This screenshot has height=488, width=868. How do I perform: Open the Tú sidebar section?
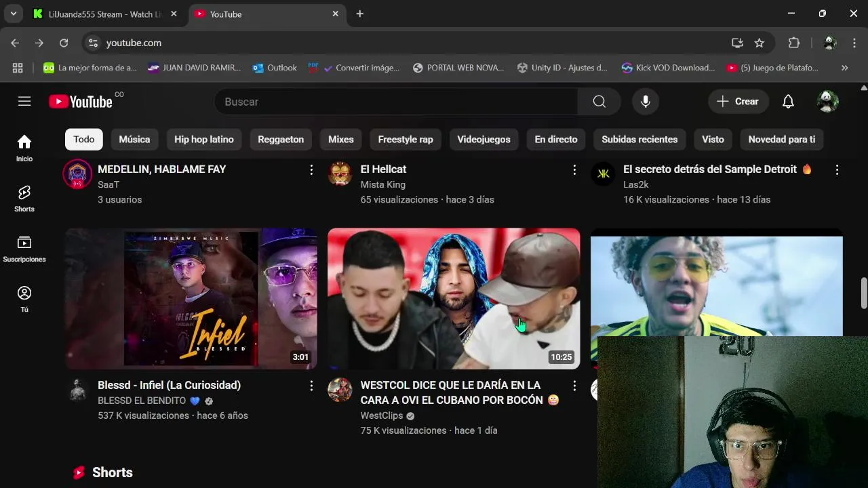pyautogui.click(x=24, y=299)
